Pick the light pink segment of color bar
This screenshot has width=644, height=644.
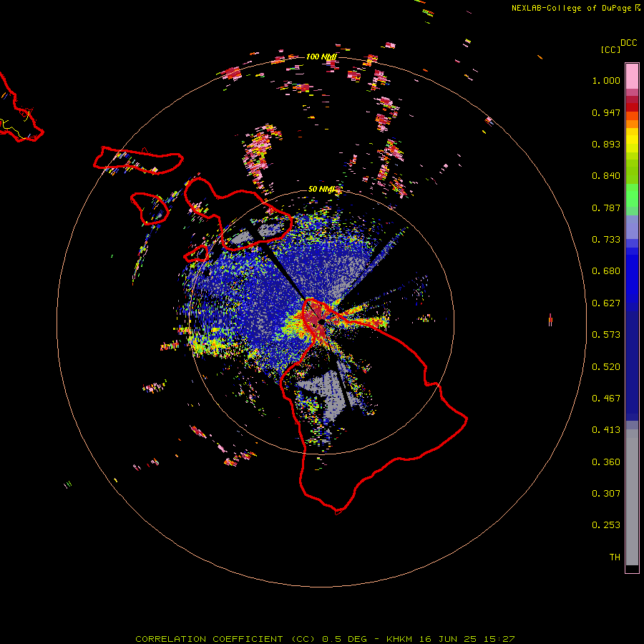click(x=632, y=77)
